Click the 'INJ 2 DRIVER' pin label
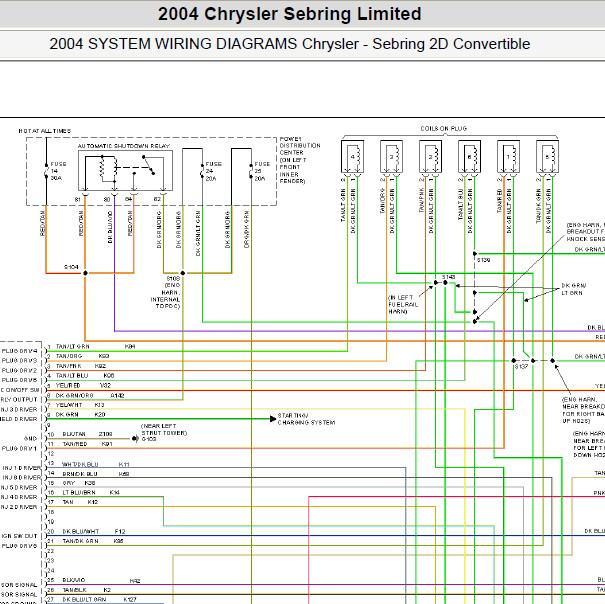Viewport: 605px width, 604px height. pos(19,507)
